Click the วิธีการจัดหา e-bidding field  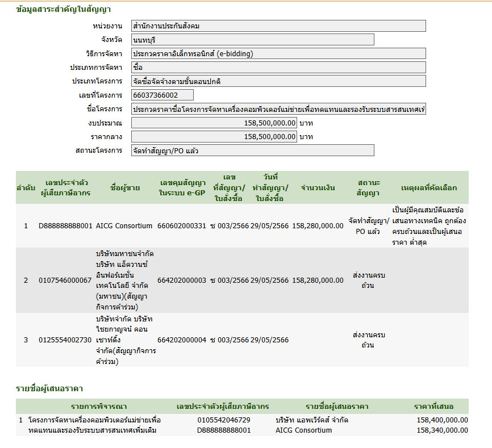(x=278, y=53)
